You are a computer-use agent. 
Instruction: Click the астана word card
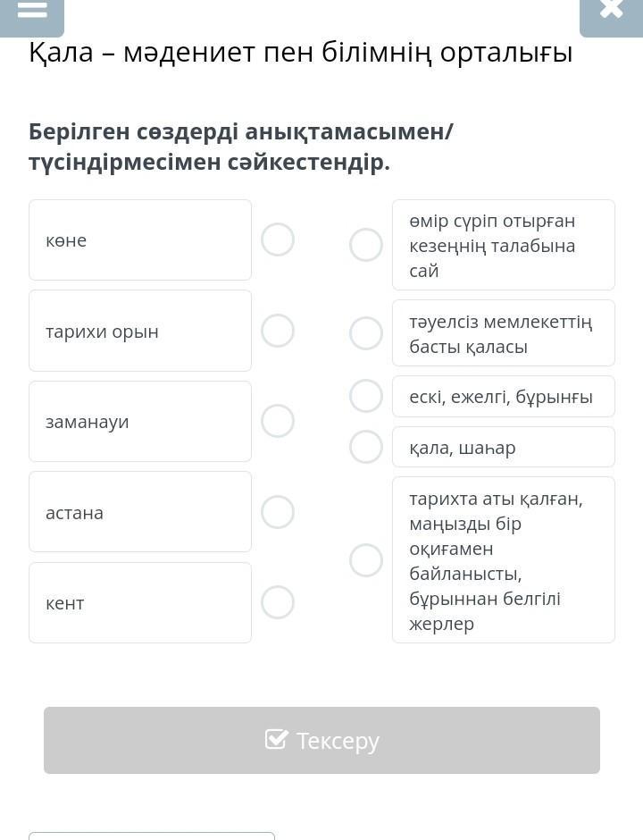coord(140,512)
